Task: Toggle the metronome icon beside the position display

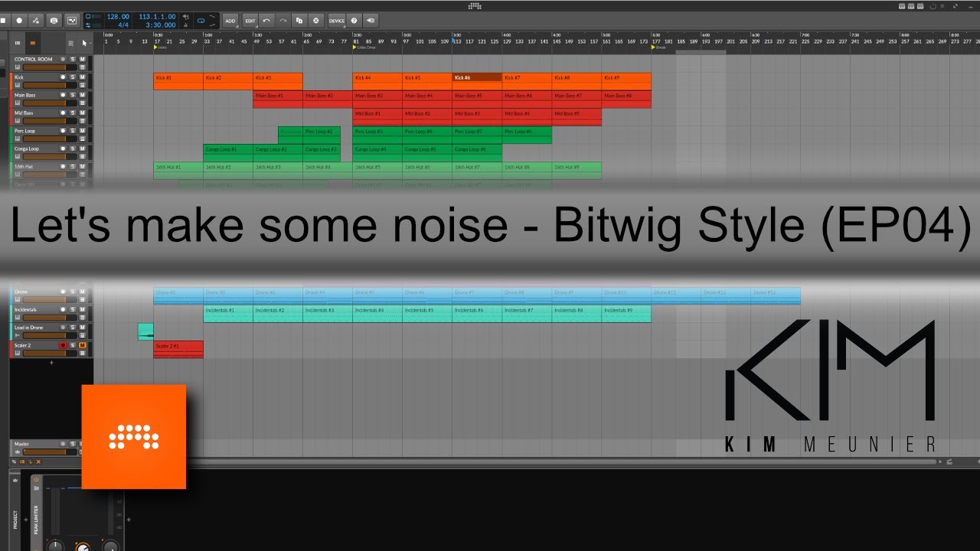Action: click(186, 25)
